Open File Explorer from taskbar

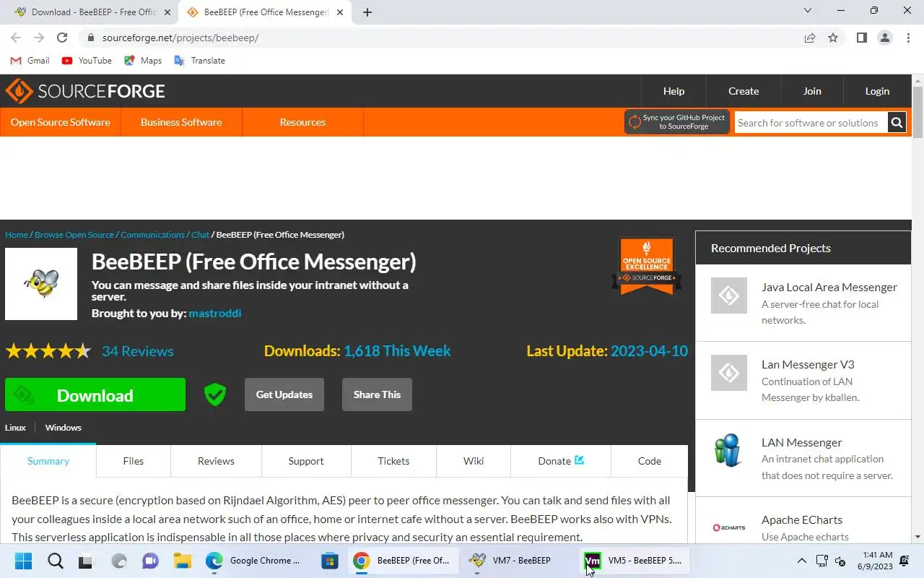(x=182, y=561)
